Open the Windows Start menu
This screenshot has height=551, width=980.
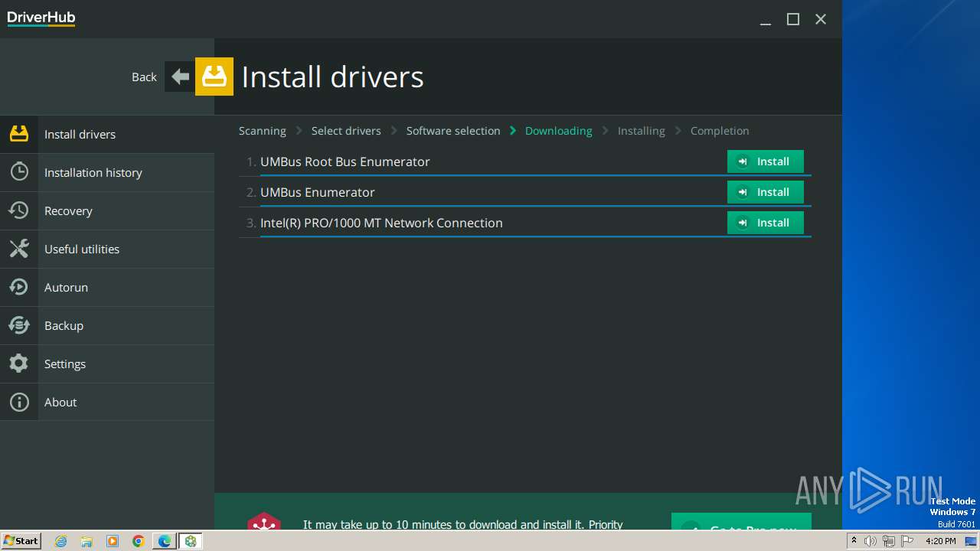point(21,541)
